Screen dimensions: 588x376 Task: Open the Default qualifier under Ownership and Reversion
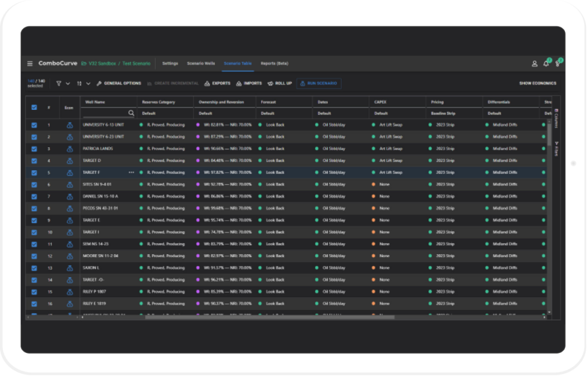pyautogui.click(x=206, y=113)
